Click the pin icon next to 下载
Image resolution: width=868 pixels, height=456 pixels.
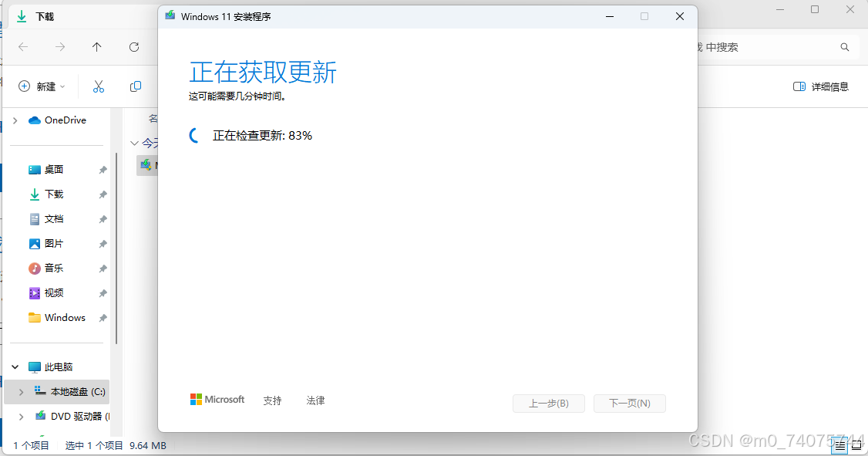click(103, 194)
